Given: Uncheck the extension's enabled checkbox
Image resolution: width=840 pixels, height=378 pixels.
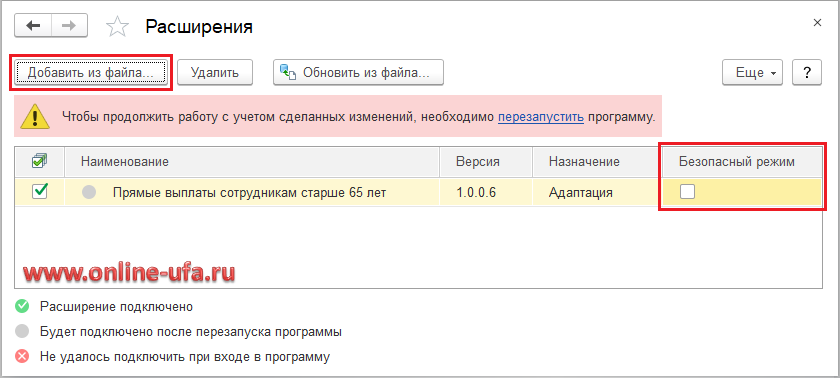Looking at the screenshot, I should [x=40, y=192].
